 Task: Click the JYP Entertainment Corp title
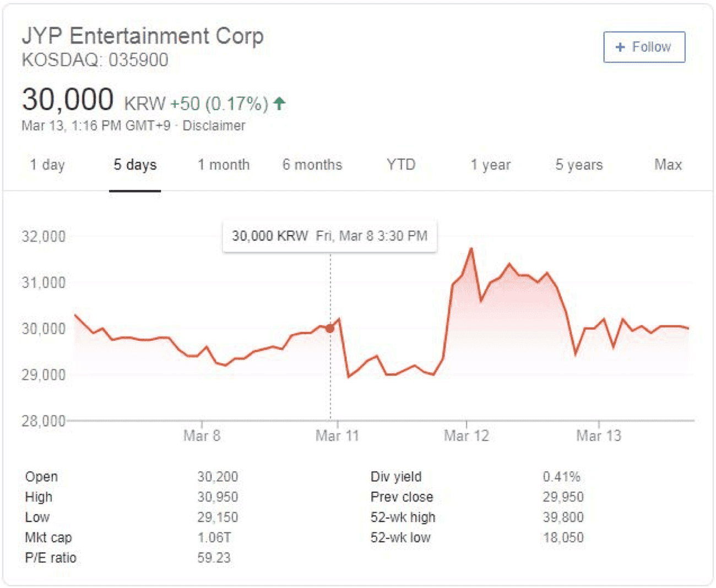tap(143, 36)
